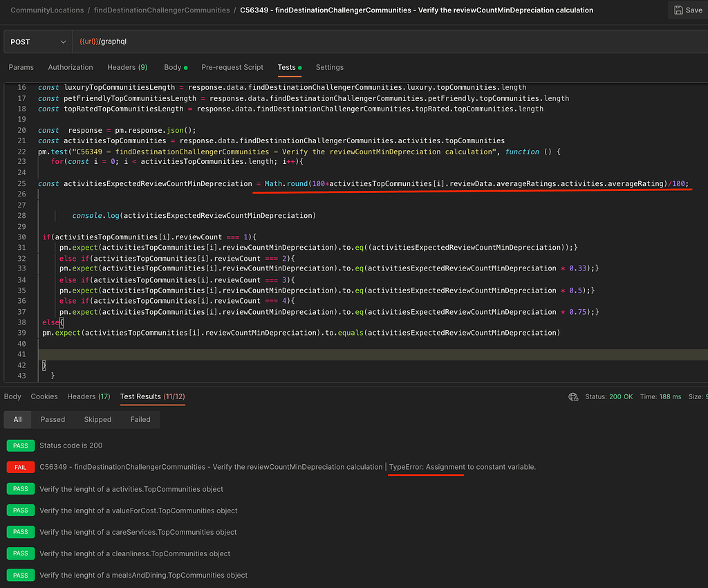Image resolution: width=708 pixels, height=588 pixels.
Task: Click the red FAIL badge
Action: click(x=21, y=467)
